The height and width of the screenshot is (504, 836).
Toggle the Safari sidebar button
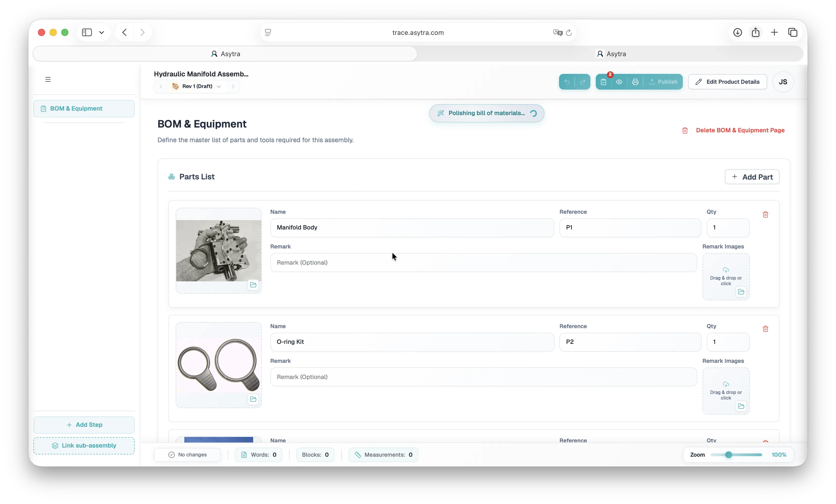click(x=87, y=32)
